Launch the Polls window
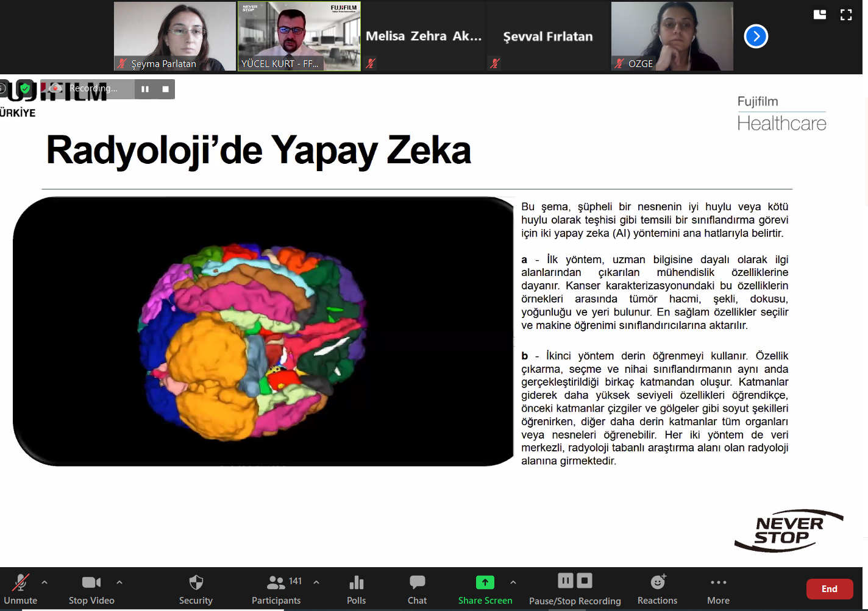The image size is (868, 611). (356, 589)
